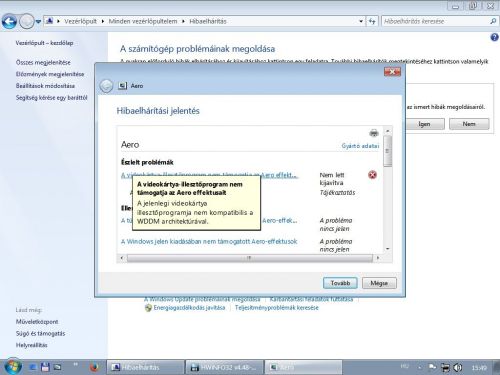The image size is (500, 375).
Task: Open recent pages dropdown beside navigation arrows
Action: click(x=38, y=22)
